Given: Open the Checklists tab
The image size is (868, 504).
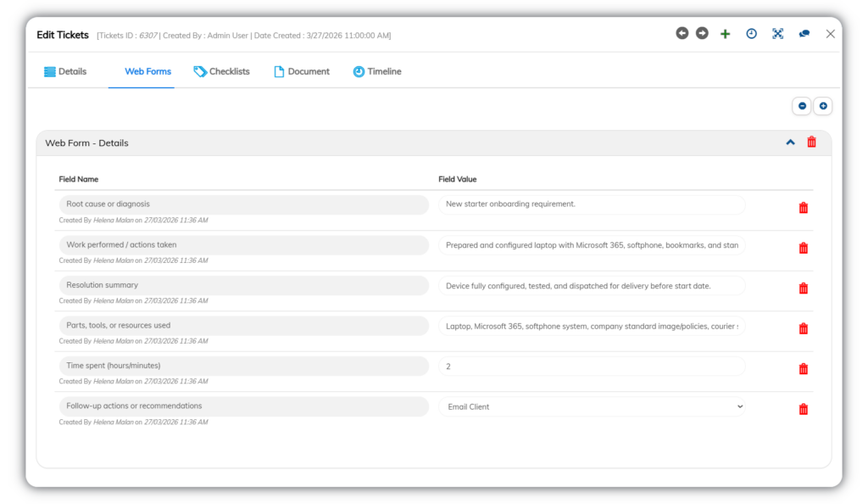Looking at the screenshot, I should (221, 71).
